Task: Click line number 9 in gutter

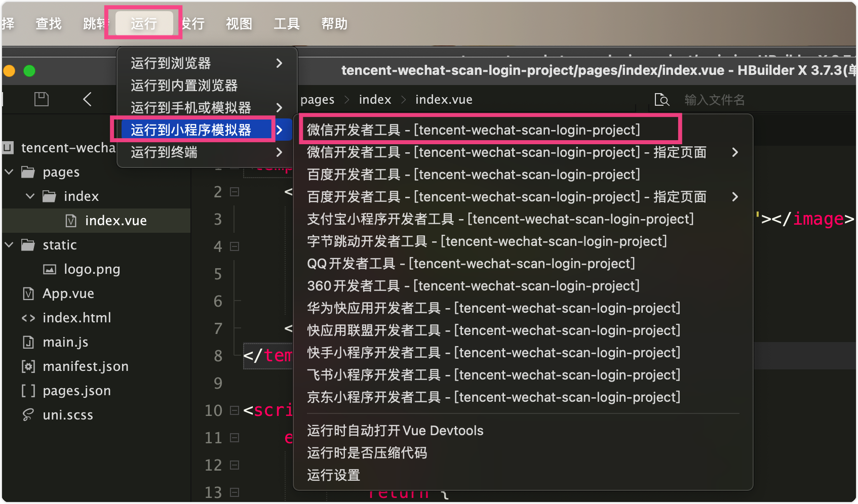Action: coord(218,383)
